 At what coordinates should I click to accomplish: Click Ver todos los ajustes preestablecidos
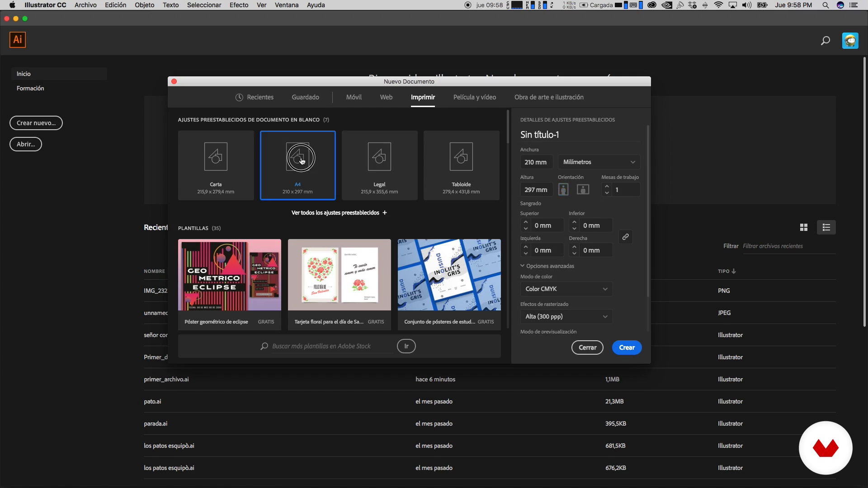click(x=335, y=213)
